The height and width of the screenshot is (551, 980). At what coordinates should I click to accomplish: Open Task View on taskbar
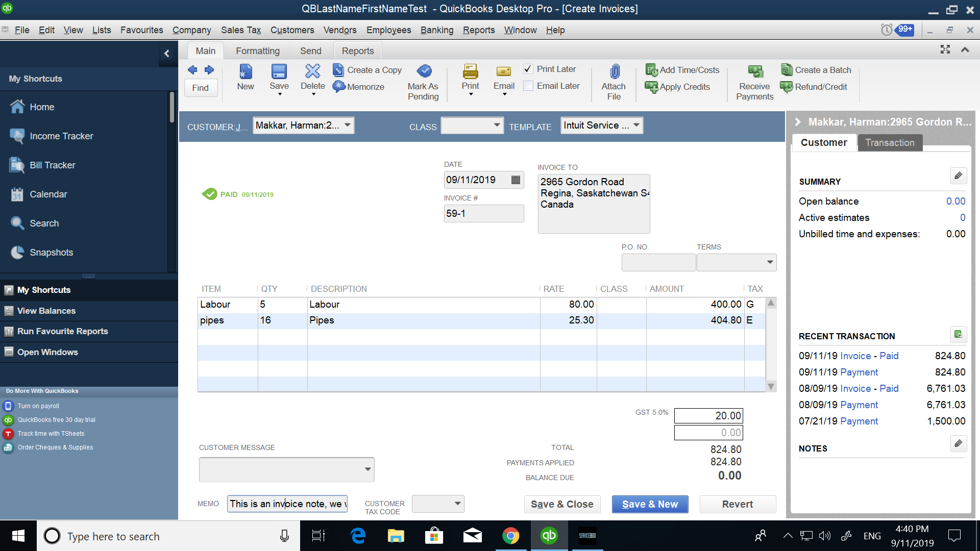point(318,536)
